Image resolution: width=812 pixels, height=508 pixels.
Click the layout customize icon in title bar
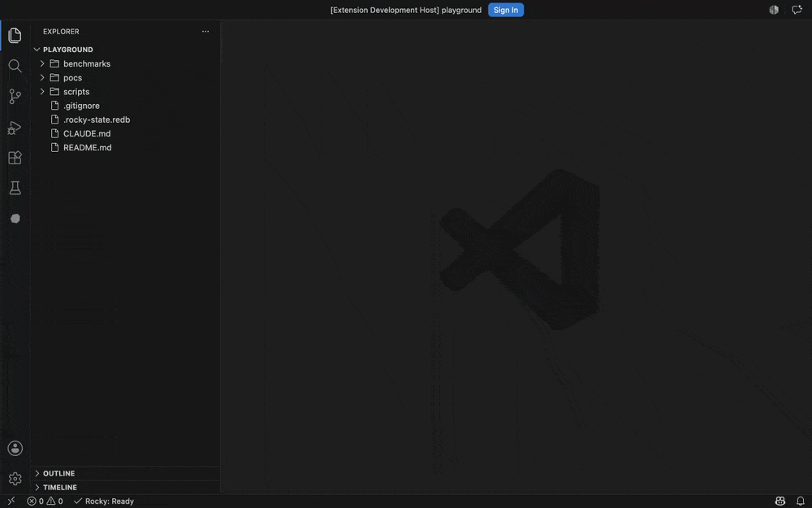tap(774, 10)
